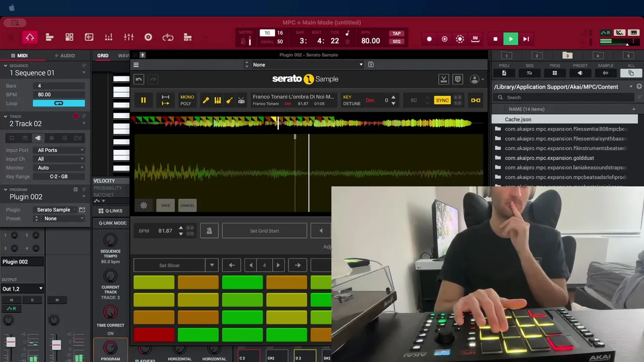Select the piano keys melody stem icon
The height and width of the screenshot is (362, 644).
(x=217, y=101)
